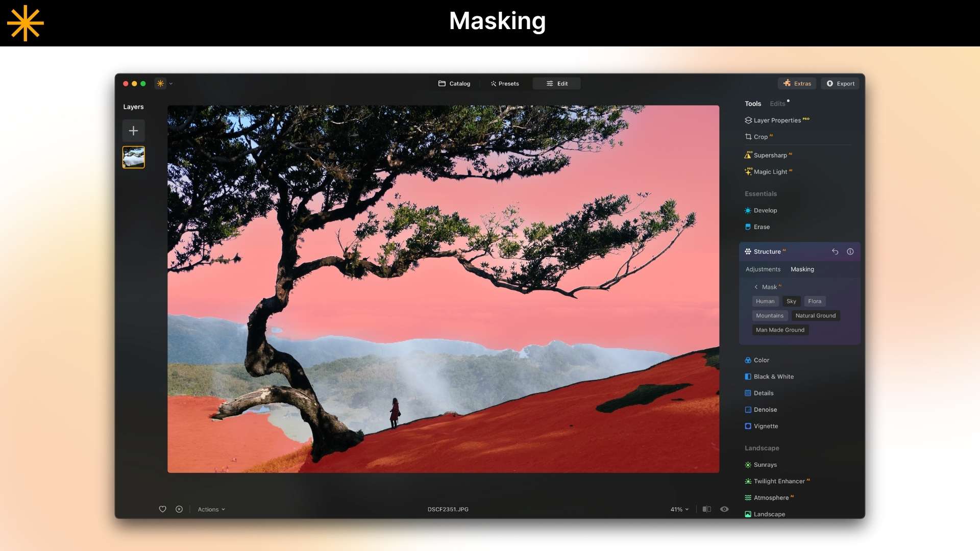The image size is (980, 551).
Task: Open the 41% zoom level dropdown
Action: [679, 509]
